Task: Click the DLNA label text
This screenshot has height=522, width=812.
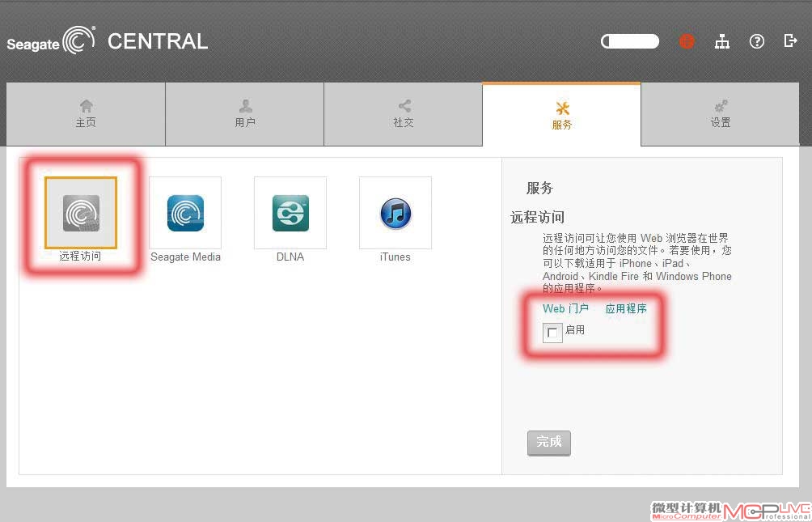Action: [x=290, y=257]
